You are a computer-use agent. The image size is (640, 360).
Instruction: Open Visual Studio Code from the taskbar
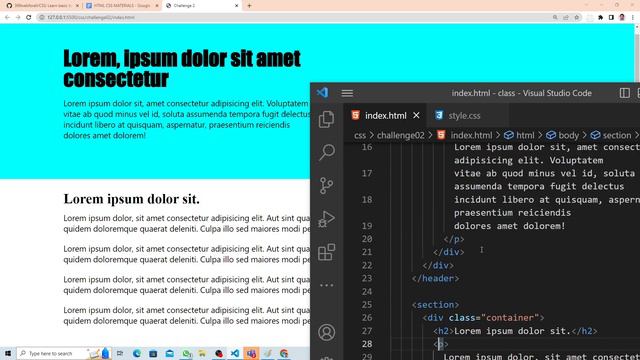(235, 353)
